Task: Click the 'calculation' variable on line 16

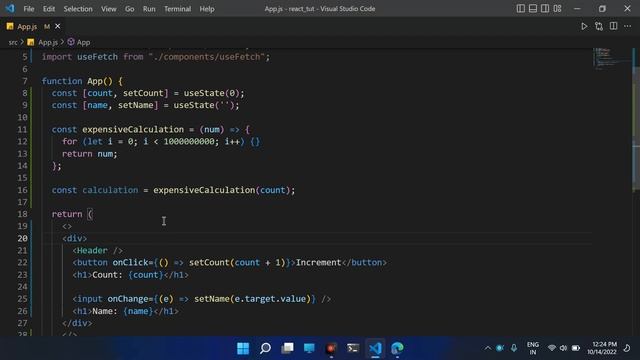Action: point(110,190)
